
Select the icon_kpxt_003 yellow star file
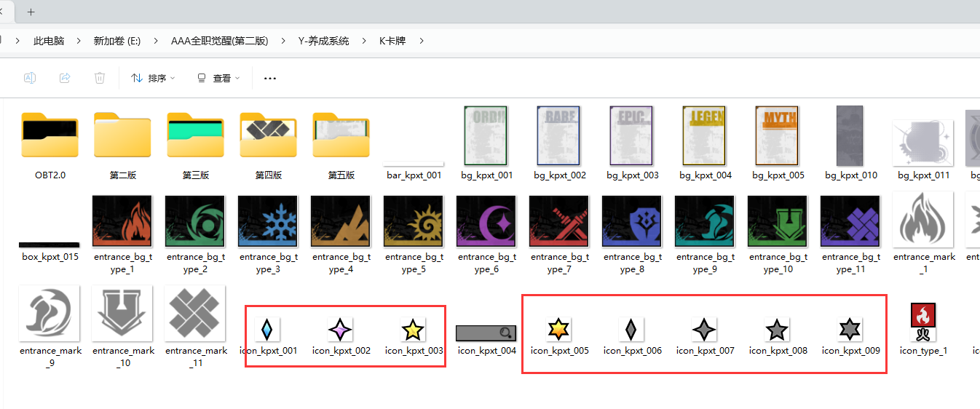[x=414, y=330]
